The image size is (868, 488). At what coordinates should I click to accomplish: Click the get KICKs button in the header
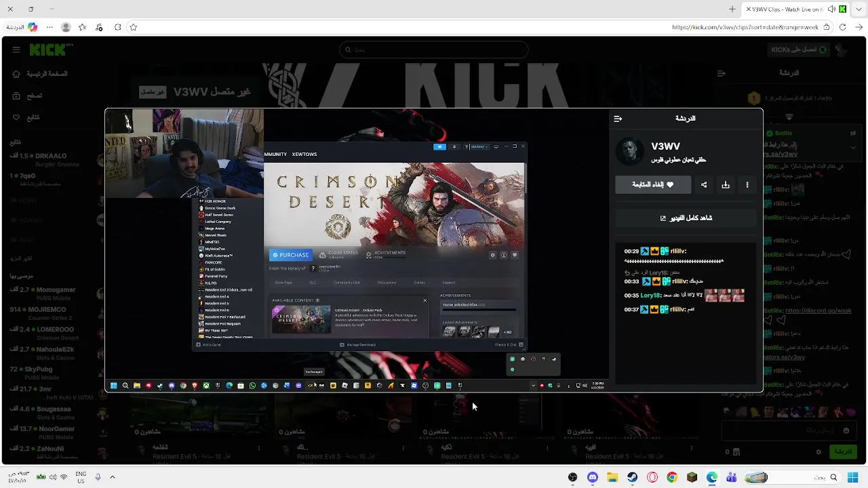tap(799, 49)
